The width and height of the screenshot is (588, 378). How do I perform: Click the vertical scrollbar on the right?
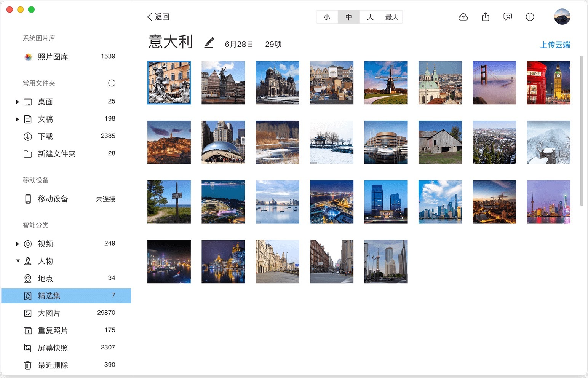(x=582, y=130)
